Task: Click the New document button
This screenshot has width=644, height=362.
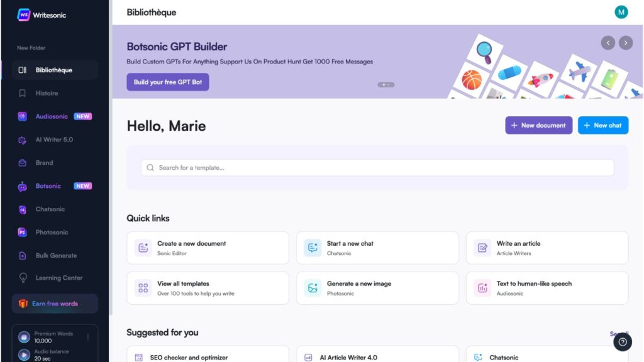Action: click(538, 125)
